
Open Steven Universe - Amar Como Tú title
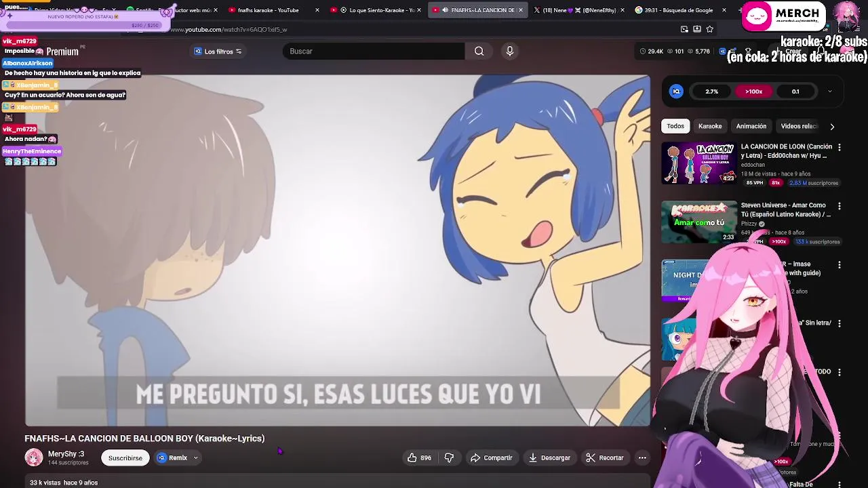[x=786, y=209]
